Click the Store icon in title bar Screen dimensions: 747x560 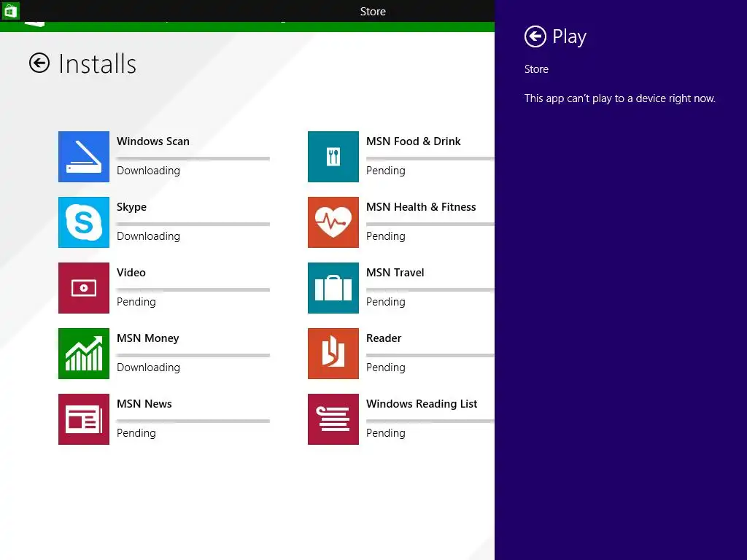[x=10, y=10]
